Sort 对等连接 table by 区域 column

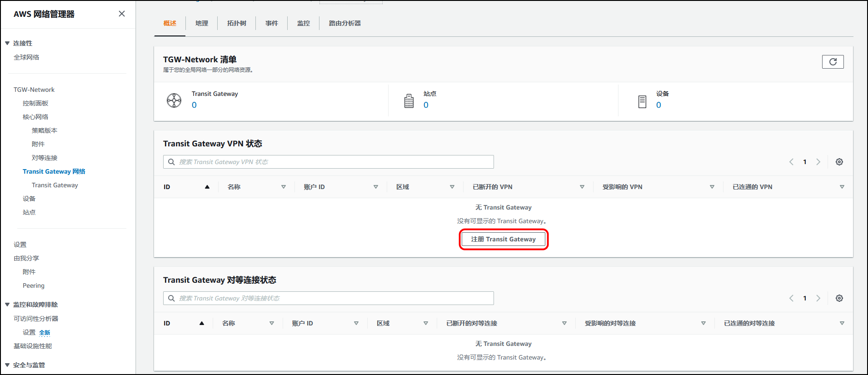[x=426, y=323]
